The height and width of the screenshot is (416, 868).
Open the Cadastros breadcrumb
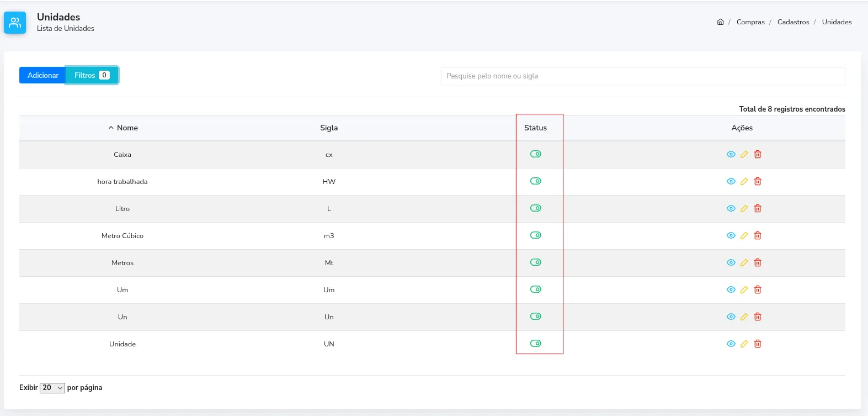point(794,22)
